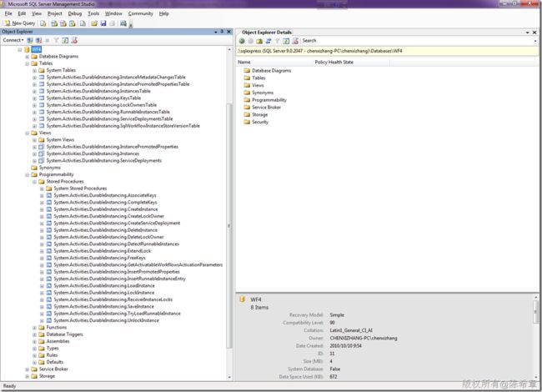Viewport: 542px width, 392px height.
Task: Select the WF4 database node in the tree
Action: (x=37, y=49)
